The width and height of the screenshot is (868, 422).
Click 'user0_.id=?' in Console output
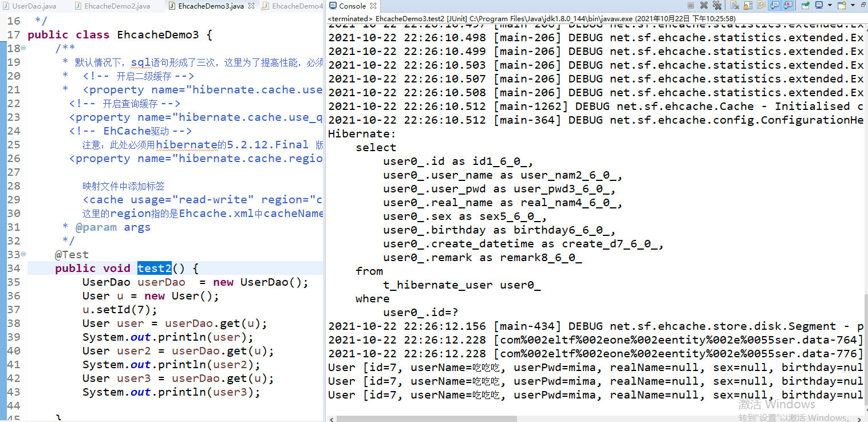pyautogui.click(x=421, y=312)
